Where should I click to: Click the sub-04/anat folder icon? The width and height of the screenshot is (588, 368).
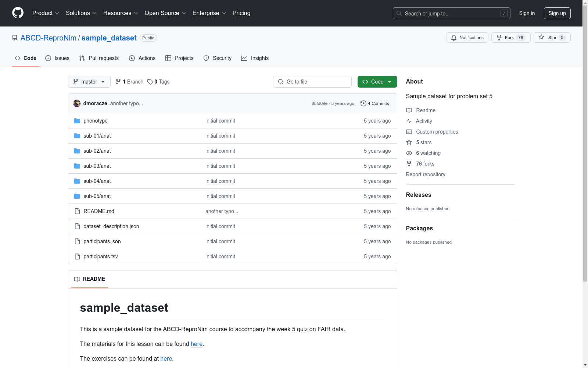pos(77,181)
